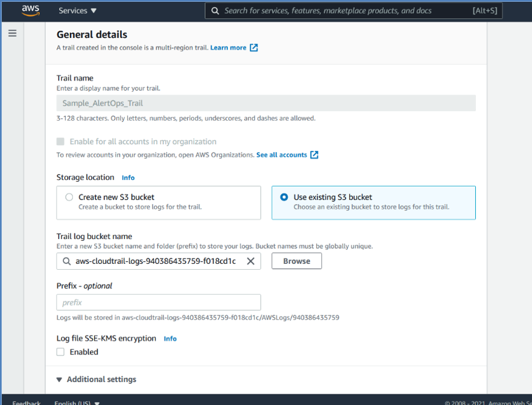Enable Log file SSE-KMS encryption checkbox
This screenshot has height=405, width=532.
click(x=60, y=352)
